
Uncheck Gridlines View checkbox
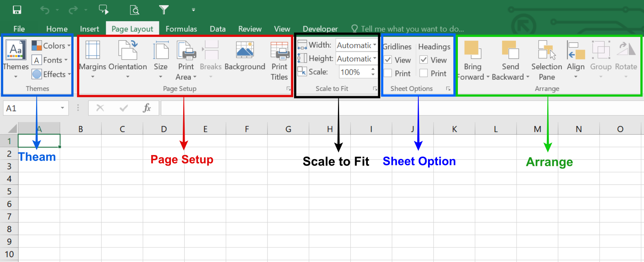388,60
